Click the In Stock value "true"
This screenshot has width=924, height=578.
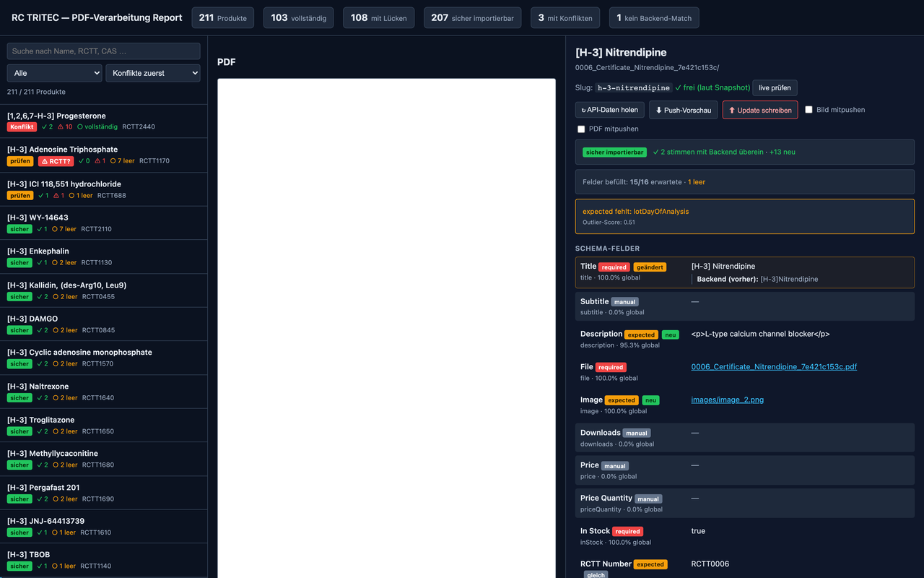pyautogui.click(x=698, y=531)
